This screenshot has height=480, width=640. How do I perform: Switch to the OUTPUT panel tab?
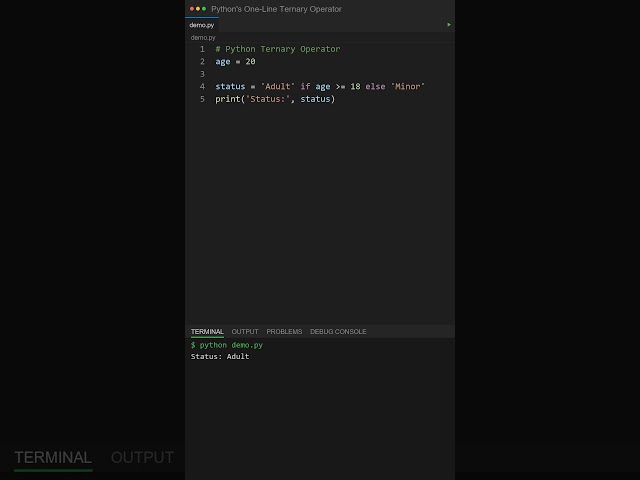point(245,331)
